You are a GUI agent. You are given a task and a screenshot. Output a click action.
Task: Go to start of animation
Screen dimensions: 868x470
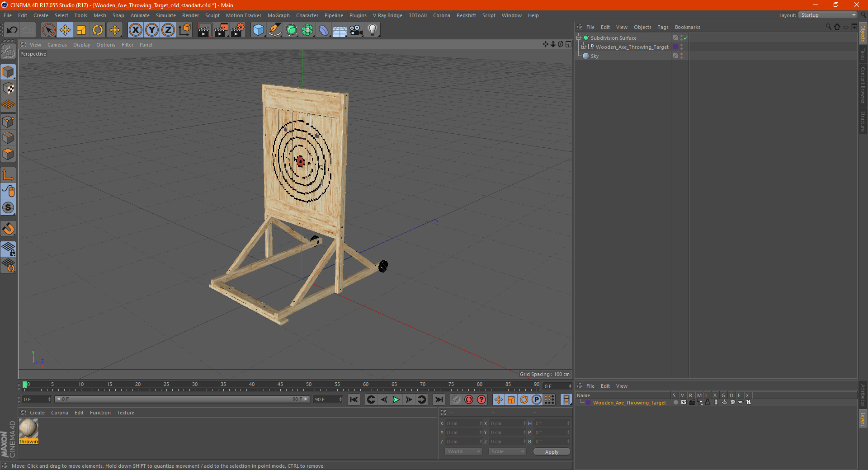click(x=354, y=399)
